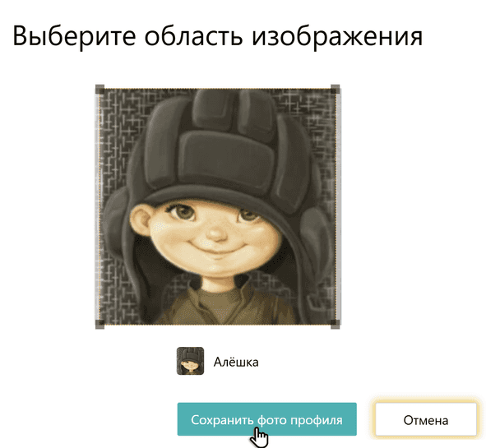Click the boy's smile in the image
This screenshot has height=448, width=486.
click(x=218, y=248)
